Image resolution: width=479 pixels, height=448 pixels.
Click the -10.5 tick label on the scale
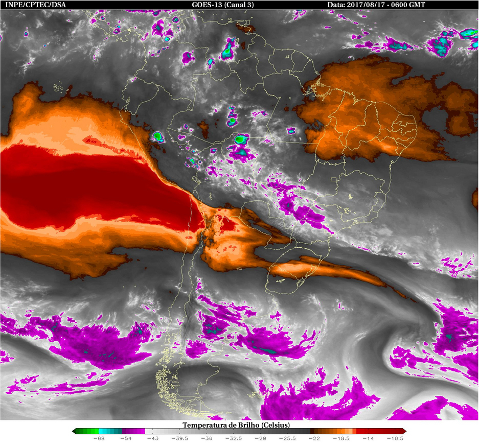395,439
